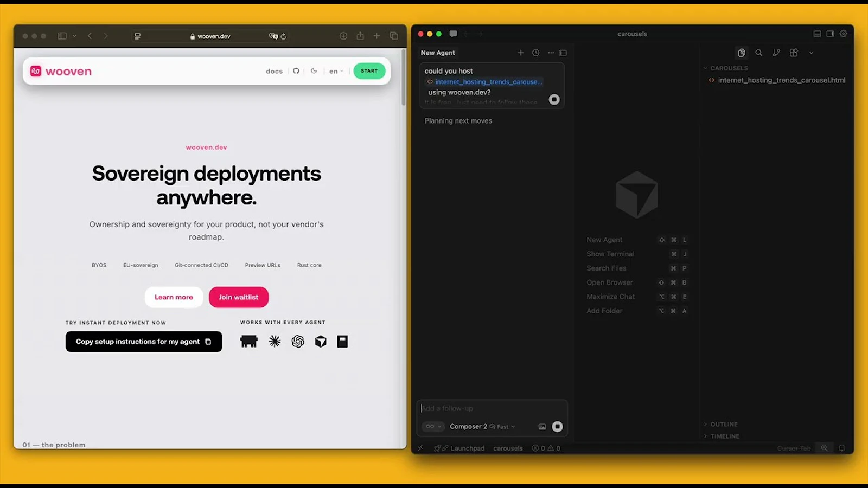The height and width of the screenshot is (488, 868).
Task: Stop the message in chat bubble
Action: pyautogui.click(x=554, y=99)
